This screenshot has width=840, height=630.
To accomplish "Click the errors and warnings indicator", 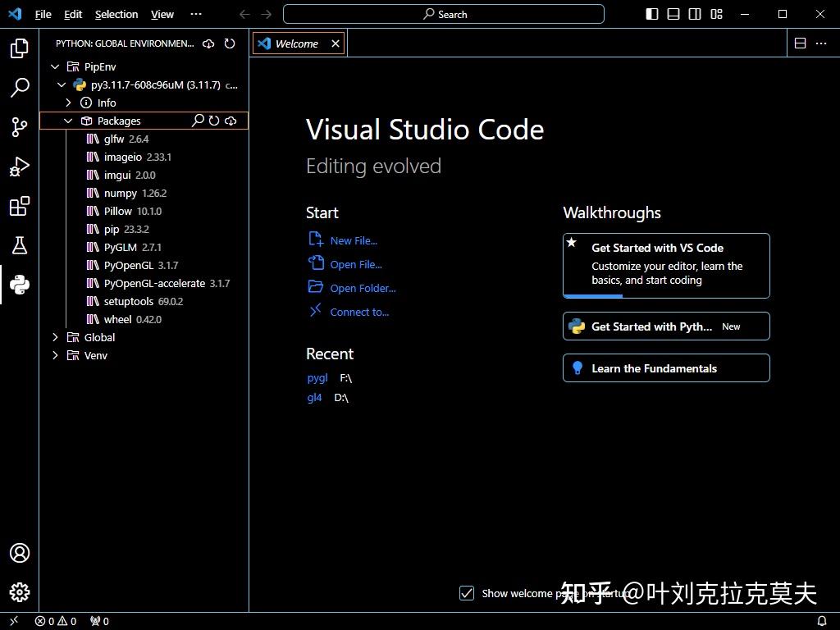I will pos(55,621).
